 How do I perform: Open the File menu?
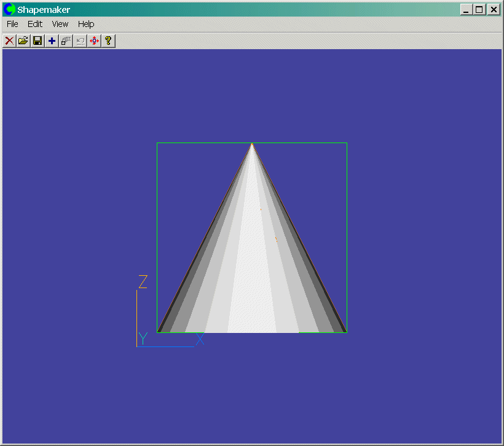coord(12,24)
